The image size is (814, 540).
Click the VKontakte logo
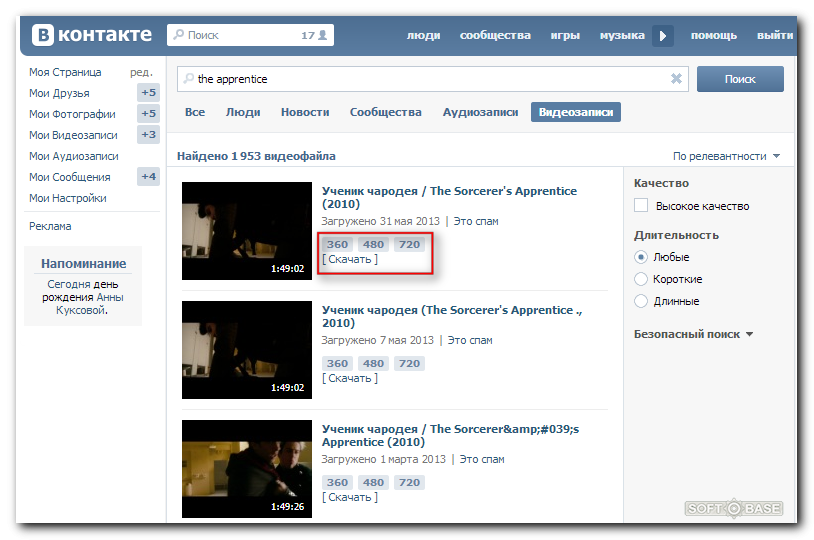click(x=92, y=35)
